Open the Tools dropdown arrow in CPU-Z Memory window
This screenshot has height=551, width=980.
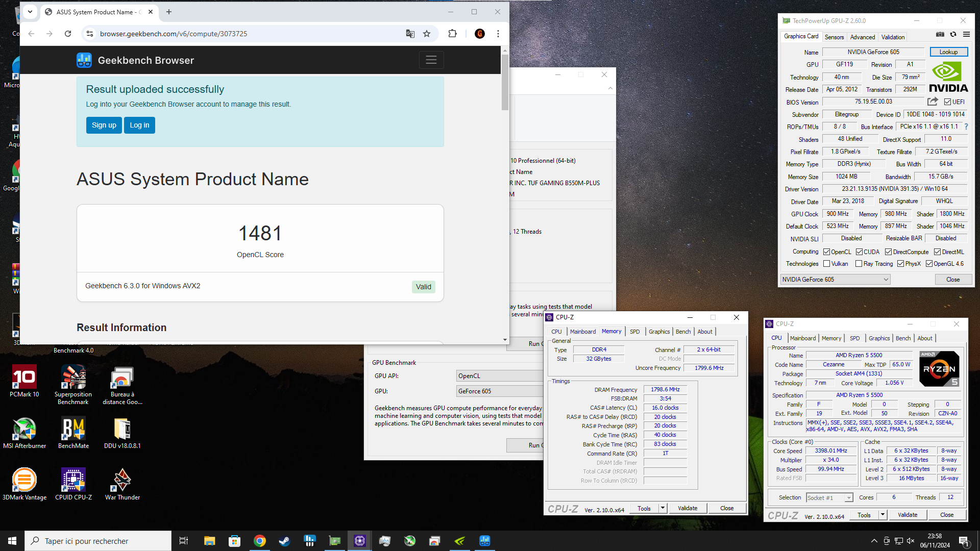663,508
